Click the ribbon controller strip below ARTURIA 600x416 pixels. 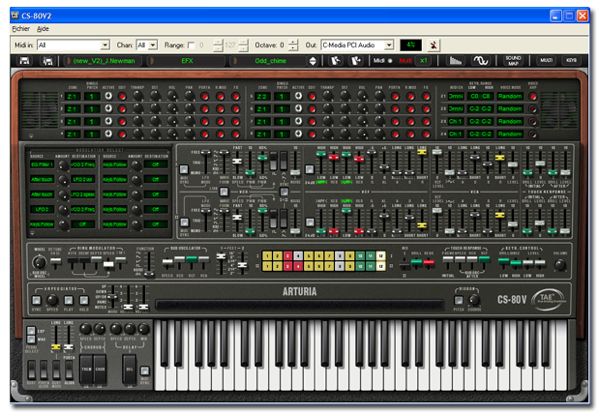point(300,305)
